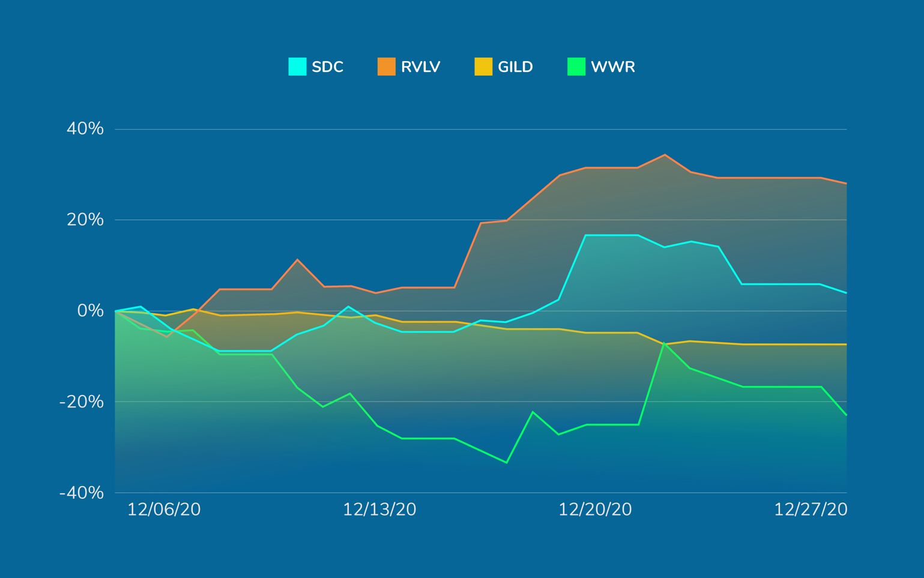Click the 12/06/20 date label
924x578 pixels.
[x=164, y=510]
